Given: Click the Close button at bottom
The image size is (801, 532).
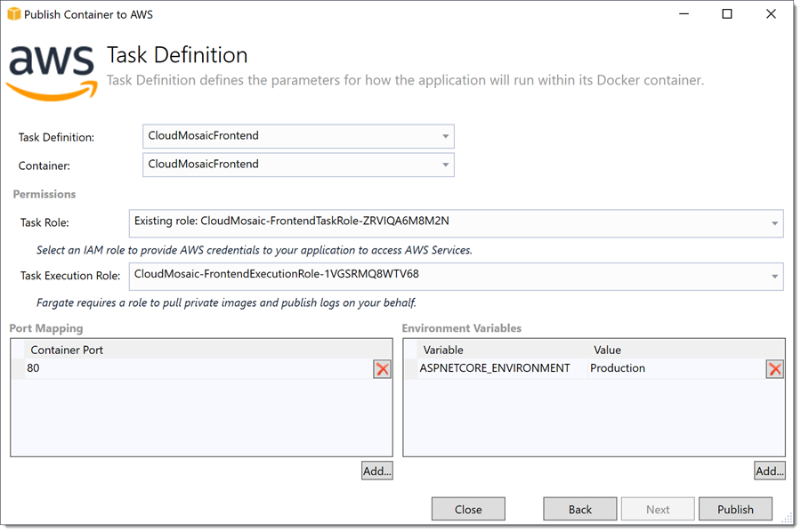Looking at the screenshot, I should 468,509.
